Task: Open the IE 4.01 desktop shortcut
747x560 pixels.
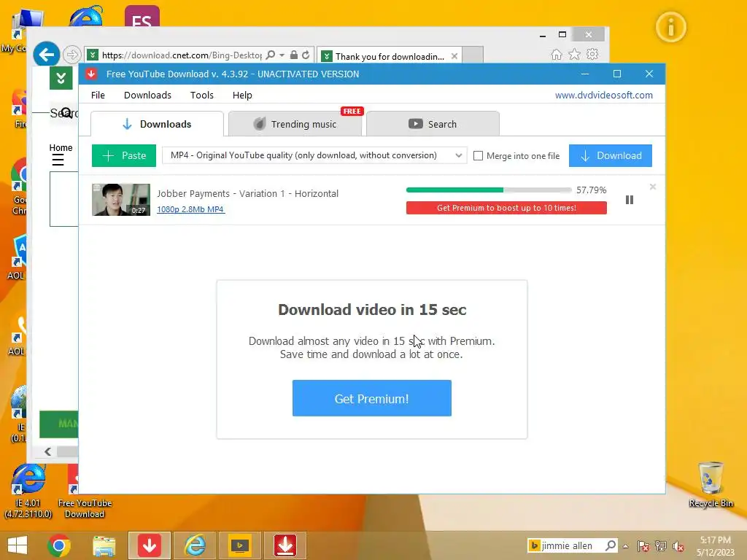Action: click(28, 492)
